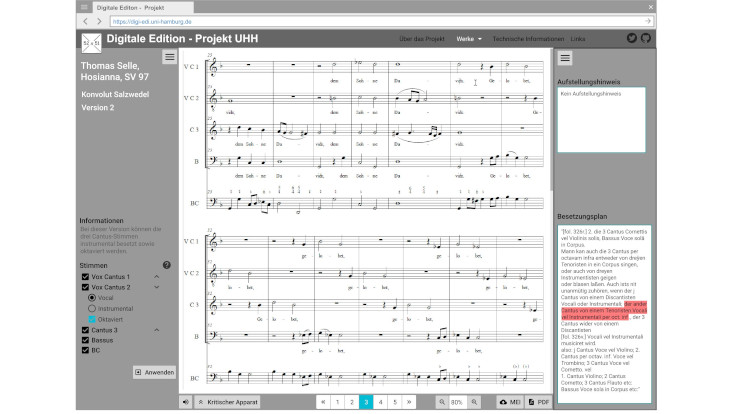The height and width of the screenshot is (414, 733).
Task: Click the Digitale Edition - Projekt UHH title
Action: point(182,39)
